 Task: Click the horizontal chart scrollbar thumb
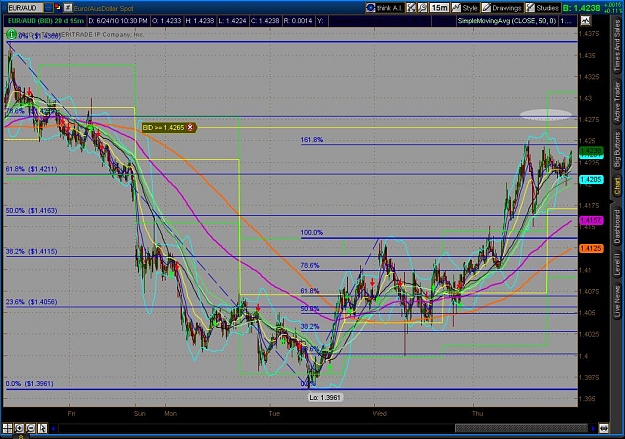(x=521, y=429)
